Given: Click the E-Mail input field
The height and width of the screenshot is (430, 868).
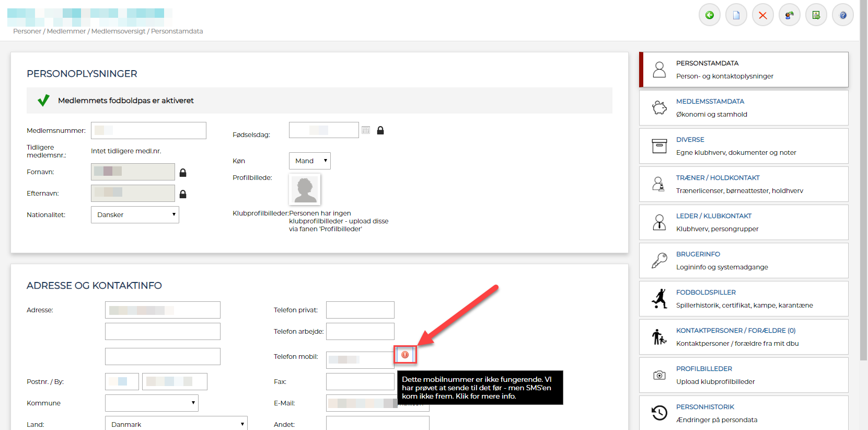Looking at the screenshot, I should (x=377, y=403).
